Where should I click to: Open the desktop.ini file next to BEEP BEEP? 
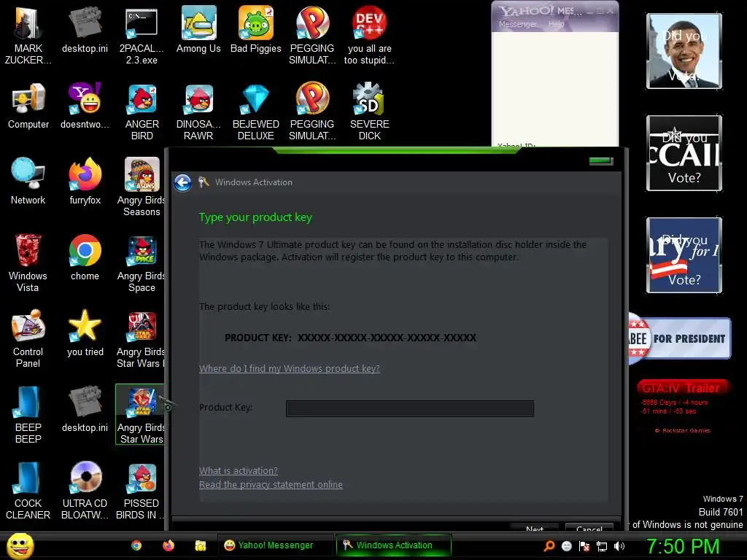[85, 408]
